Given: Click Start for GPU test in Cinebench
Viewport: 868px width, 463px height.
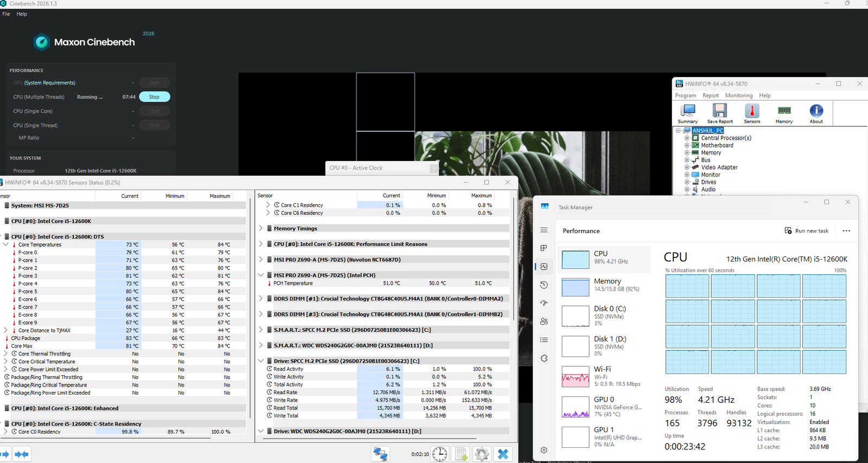Looking at the screenshot, I should pyautogui.click(x=155, y=83).
